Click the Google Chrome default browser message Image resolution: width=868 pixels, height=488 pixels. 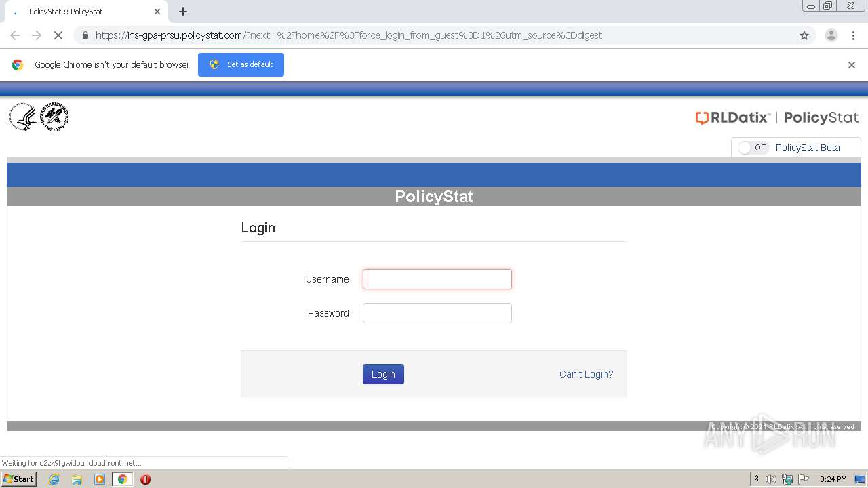click(x=112, y=65)
